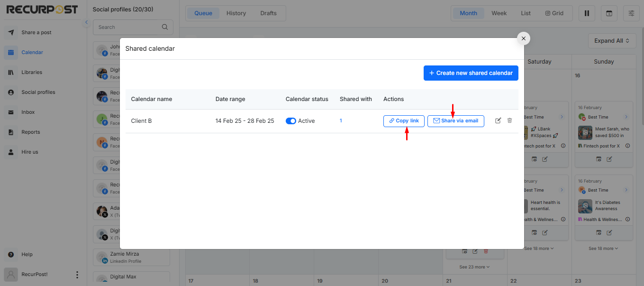Viewport: 644px width, 286px height.
Task: Open the Meet Sarah post thumbnail
Action: (585, 132)
